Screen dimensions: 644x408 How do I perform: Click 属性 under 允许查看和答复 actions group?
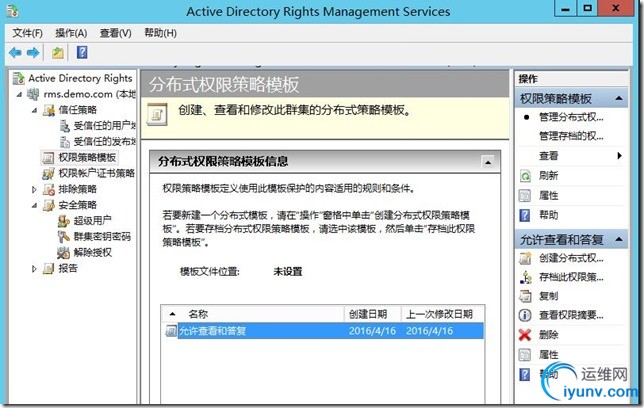(548, 354)
